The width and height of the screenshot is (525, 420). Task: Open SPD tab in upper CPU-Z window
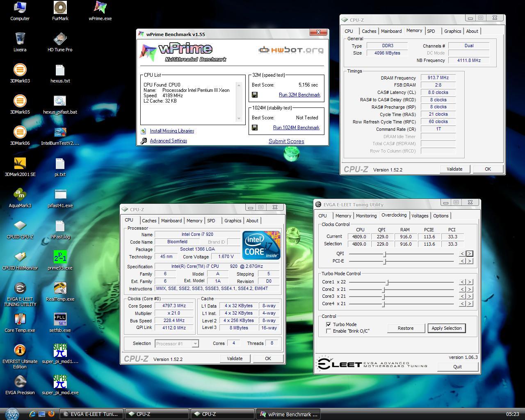(431, 31)
